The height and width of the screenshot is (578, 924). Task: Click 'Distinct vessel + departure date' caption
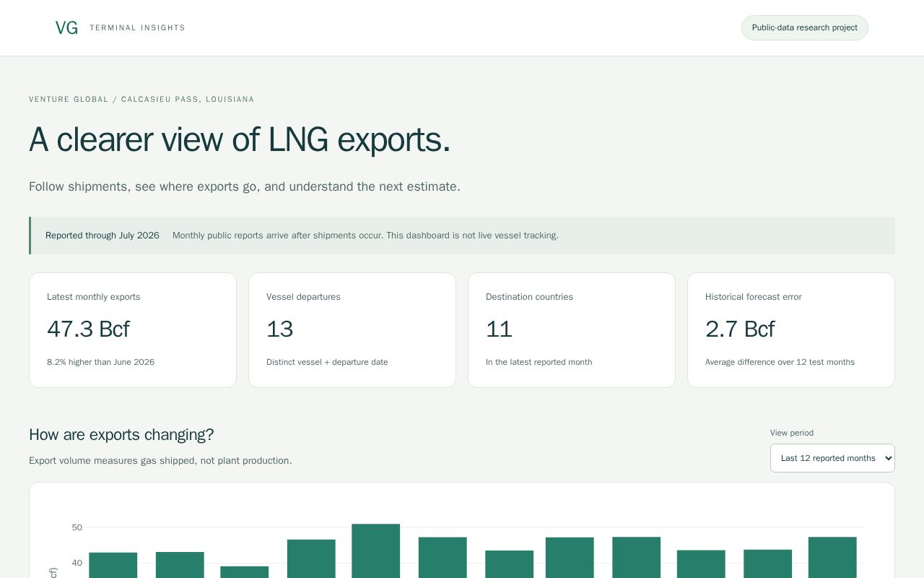coord(327,362)
